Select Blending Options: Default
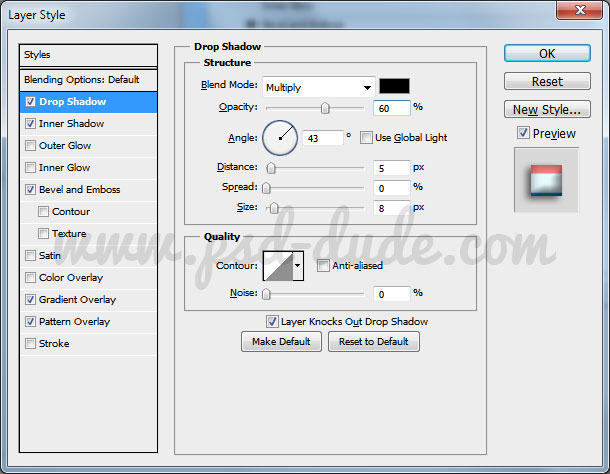Image resolution: width=610 pixels, height=474 pixels. 88,80
